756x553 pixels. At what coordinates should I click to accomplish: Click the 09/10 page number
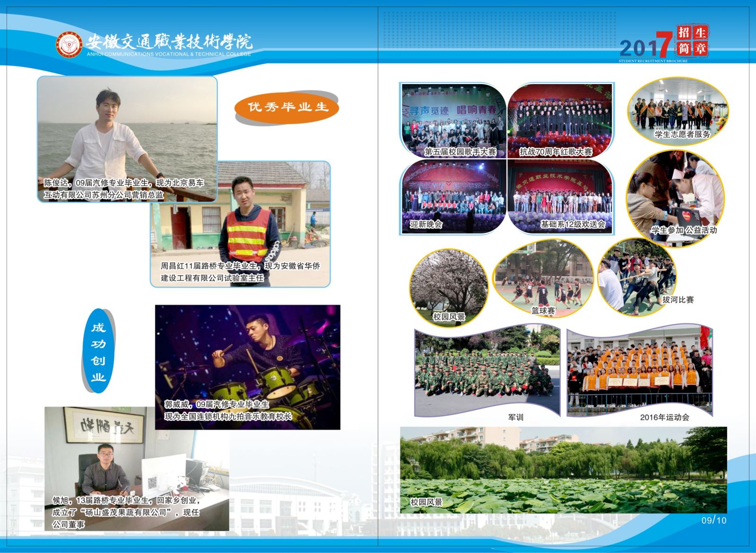(713, 520)
